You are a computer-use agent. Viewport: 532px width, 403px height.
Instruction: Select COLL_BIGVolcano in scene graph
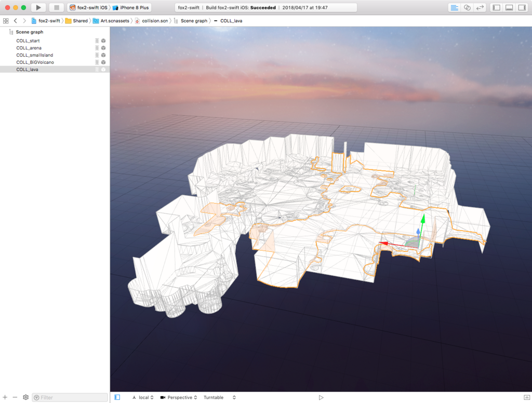(x=35, y=62)
